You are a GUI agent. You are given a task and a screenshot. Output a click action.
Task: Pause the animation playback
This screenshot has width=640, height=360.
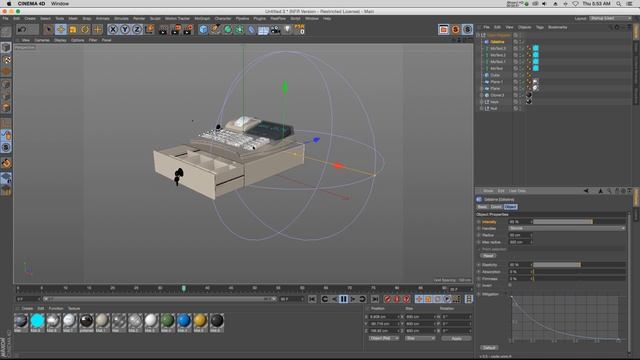point(344,299)
